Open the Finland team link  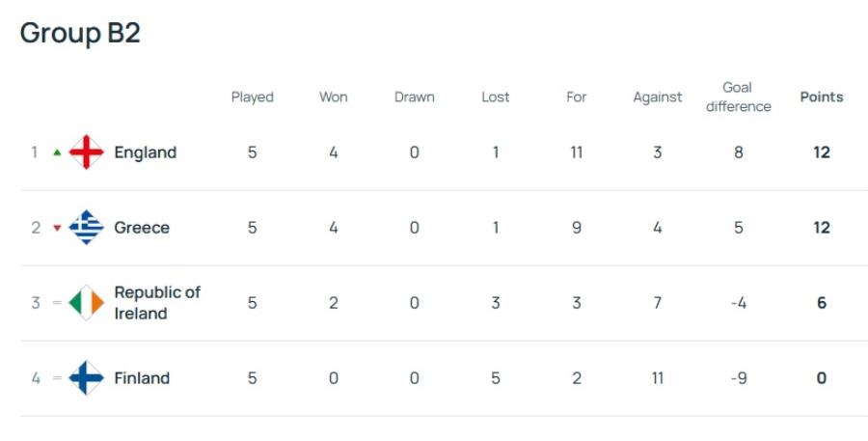coord(142,378)
